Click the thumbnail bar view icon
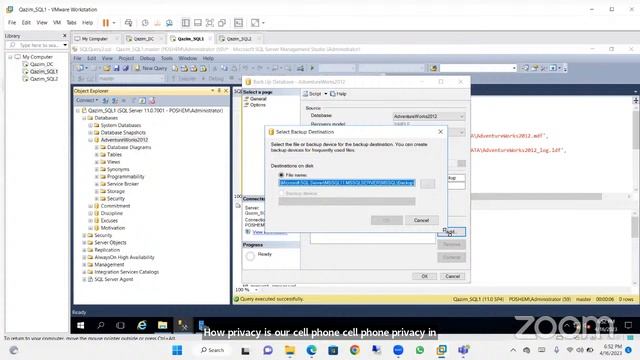The height and width of the screenshot is (360, 640). (198, 23)
